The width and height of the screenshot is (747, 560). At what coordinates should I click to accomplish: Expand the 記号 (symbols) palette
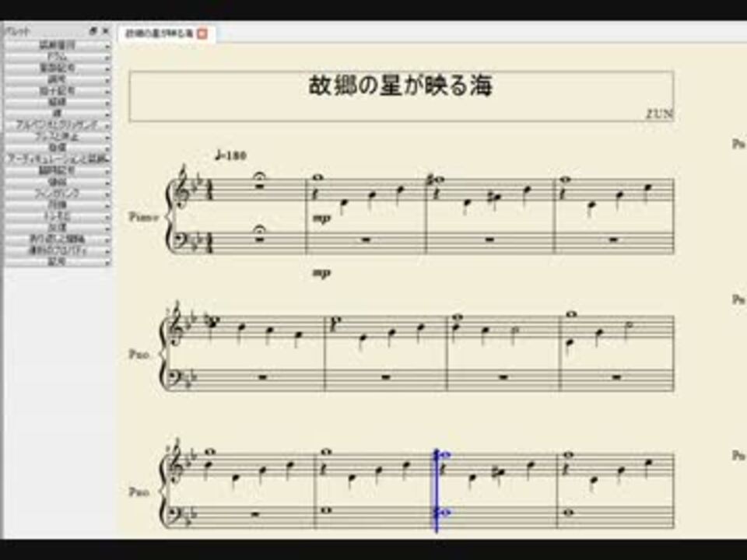pyautogui.click(x=58, y=261)
